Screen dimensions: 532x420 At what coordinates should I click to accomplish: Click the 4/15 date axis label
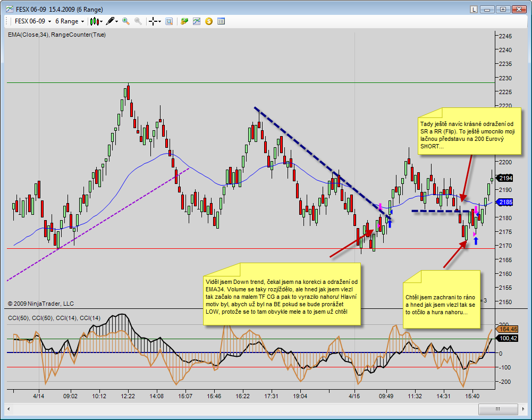pyautogui.click(x=354, y=396)
